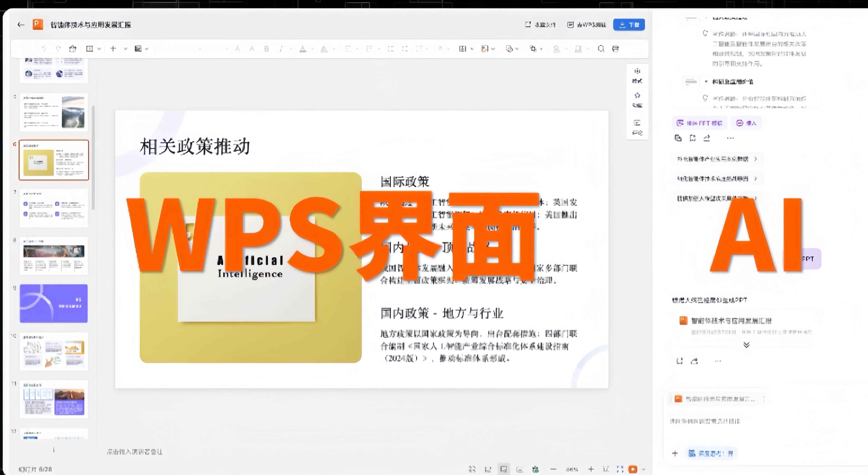This screenshot has width=868, height=475.
Task: Click the format painter icon
Action: point(72,49)
